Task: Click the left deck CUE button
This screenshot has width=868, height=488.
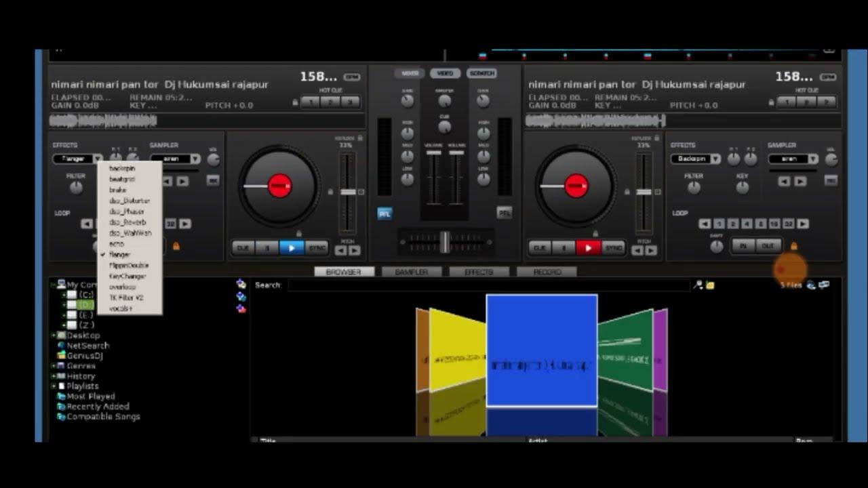Action: pos(243,248)
